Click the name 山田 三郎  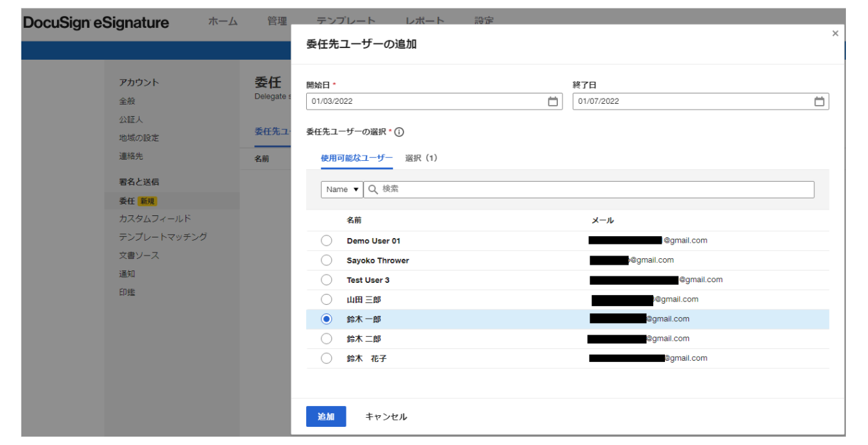pos(364,300)
